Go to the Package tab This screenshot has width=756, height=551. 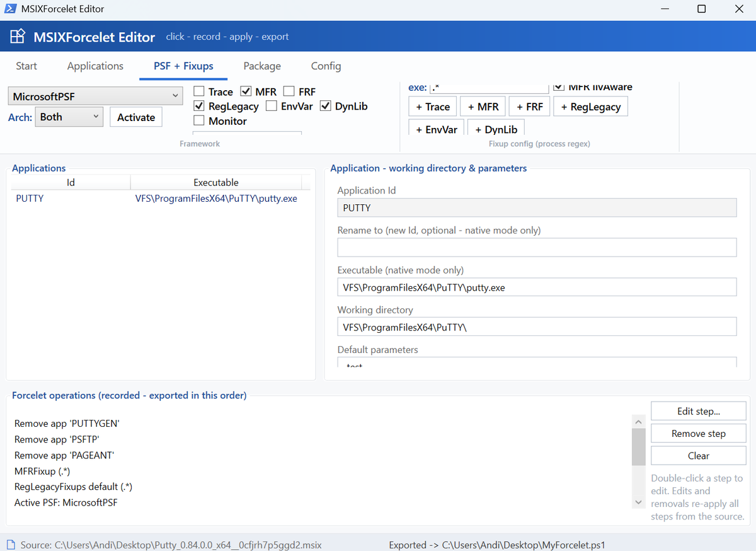click(262, 66)
